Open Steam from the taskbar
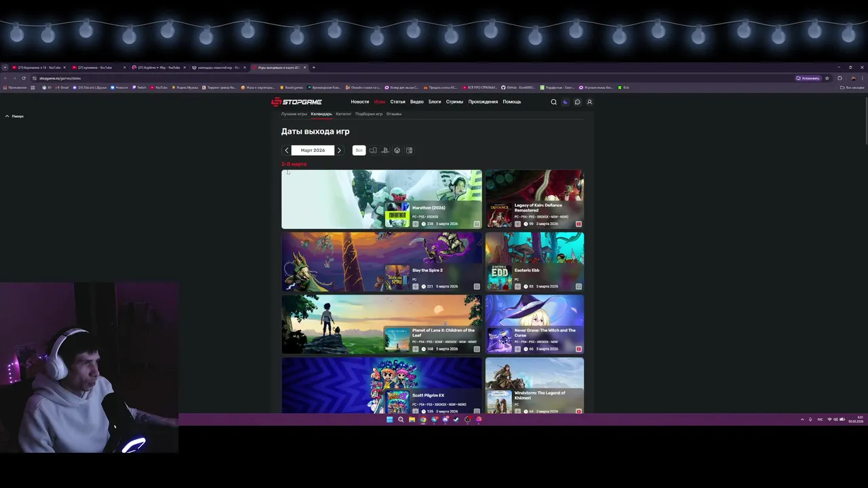The image size is (868, 488). (x=456, y=420)
